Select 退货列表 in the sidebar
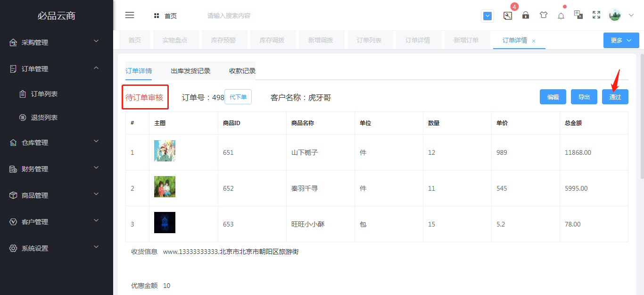This screenshot has height=295, width=644. (44, 118)
